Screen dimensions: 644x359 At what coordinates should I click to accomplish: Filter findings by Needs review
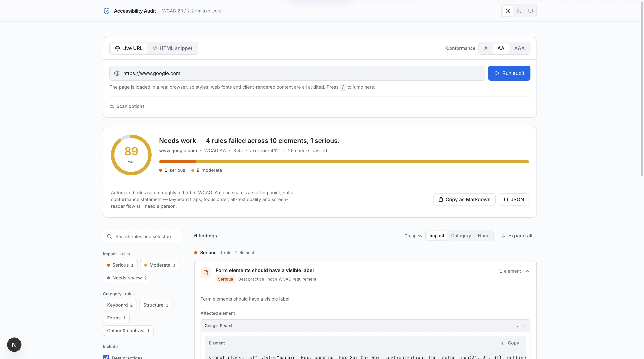[127, 278]
